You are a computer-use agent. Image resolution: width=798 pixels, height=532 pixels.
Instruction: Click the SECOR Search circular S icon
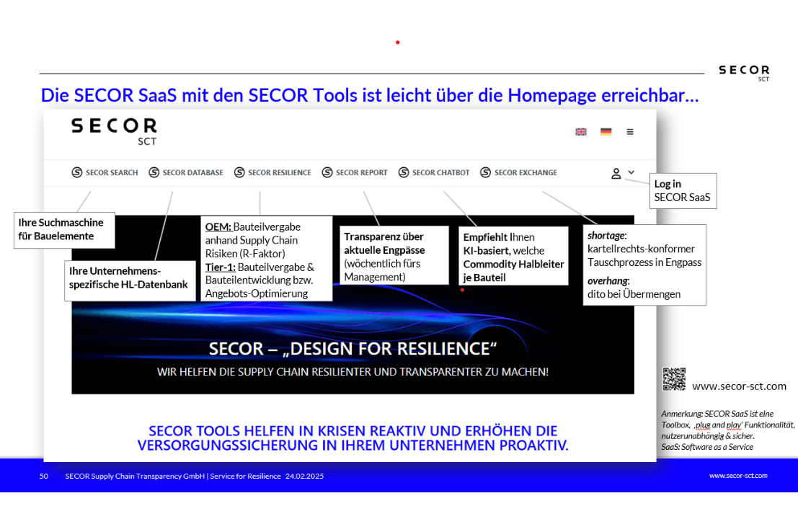pyautogui.click(x=77, y=173)
